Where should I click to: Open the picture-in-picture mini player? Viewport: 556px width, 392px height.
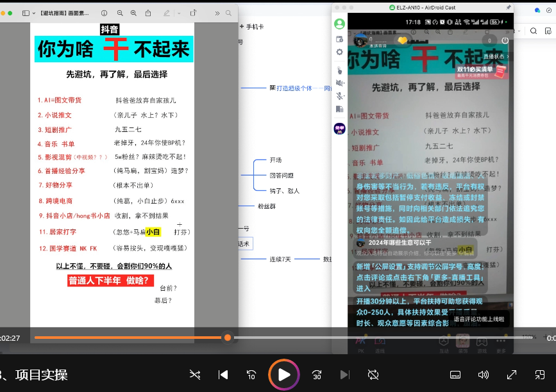pos(540,375)
